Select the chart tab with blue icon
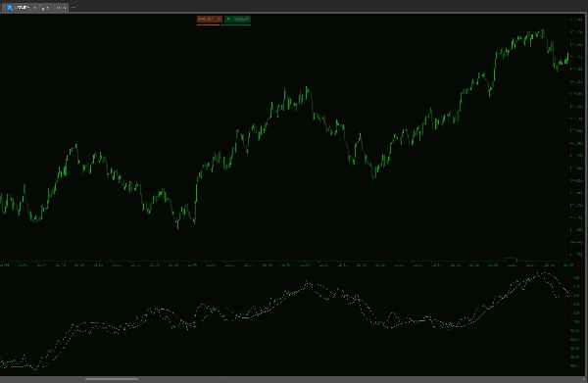The height and width of the screenshot is (383, 588). tap(34, 7)
